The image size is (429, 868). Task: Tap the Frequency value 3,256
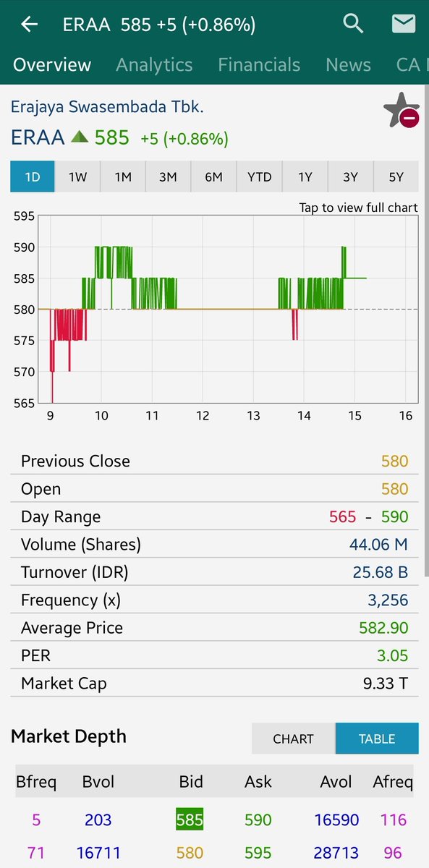click(x=388, y=600)
